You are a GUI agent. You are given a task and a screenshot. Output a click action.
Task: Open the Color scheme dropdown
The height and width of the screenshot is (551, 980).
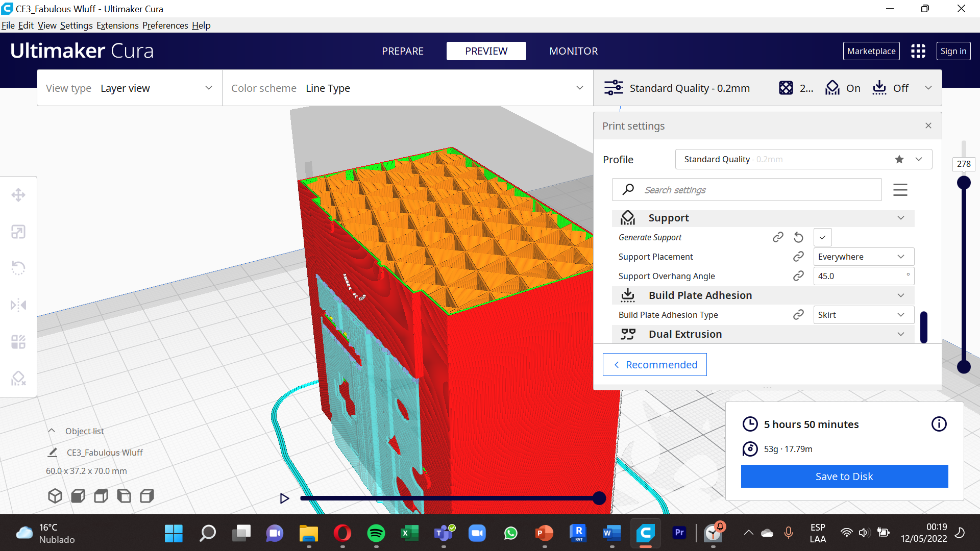coord(407,88)
